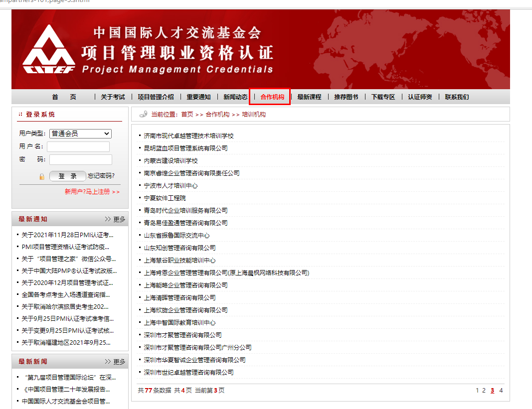Screen dimensions: 532x409
Task: Open the 用户类型 dropdown showing 普通会员
Action: (80, 134)
